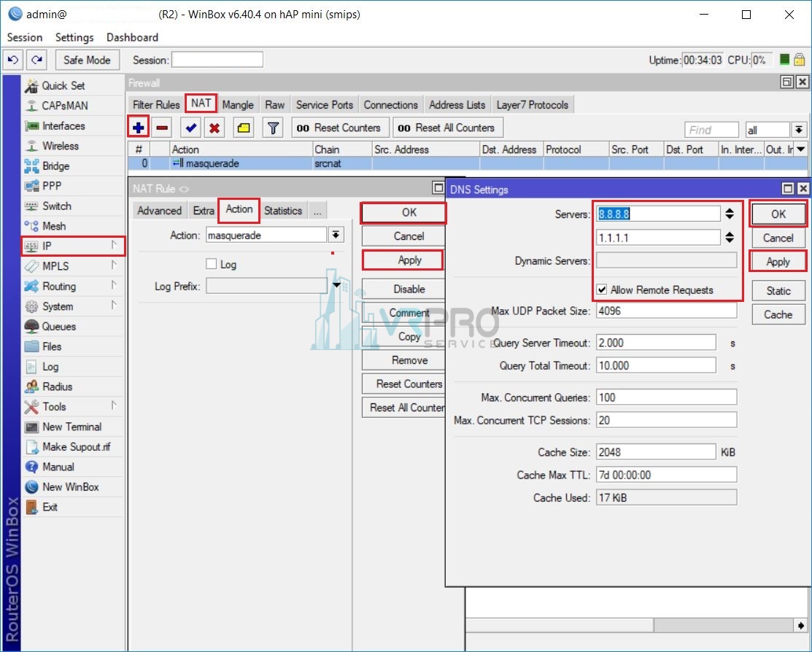Open the Dashboard menu
This screenshot has height=652, width=812.
pyautogui.click(x=133, y=37)
